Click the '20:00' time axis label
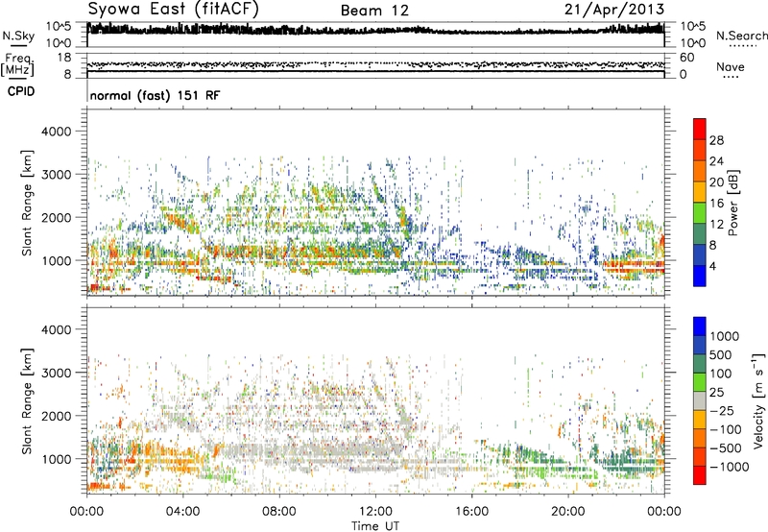Viewport: 768px width, 532px height. tap(568, 512)
